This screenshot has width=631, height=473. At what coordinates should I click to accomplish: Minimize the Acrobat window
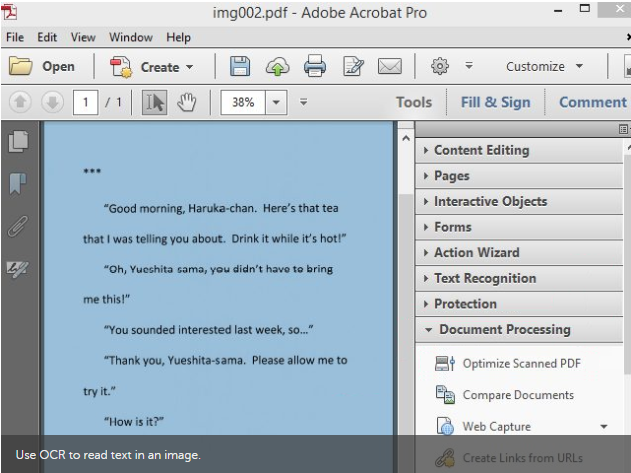click(558, 11)
